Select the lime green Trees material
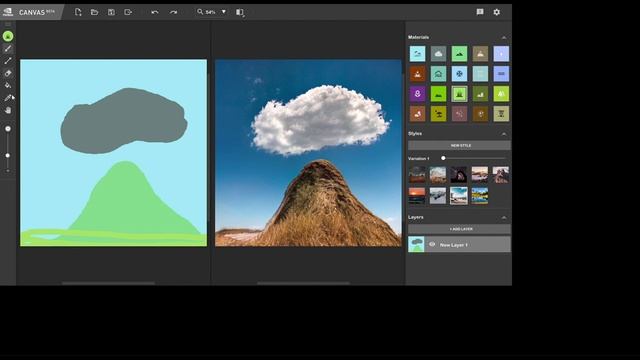The image size is (640, 360). click(x=501, y=94)
